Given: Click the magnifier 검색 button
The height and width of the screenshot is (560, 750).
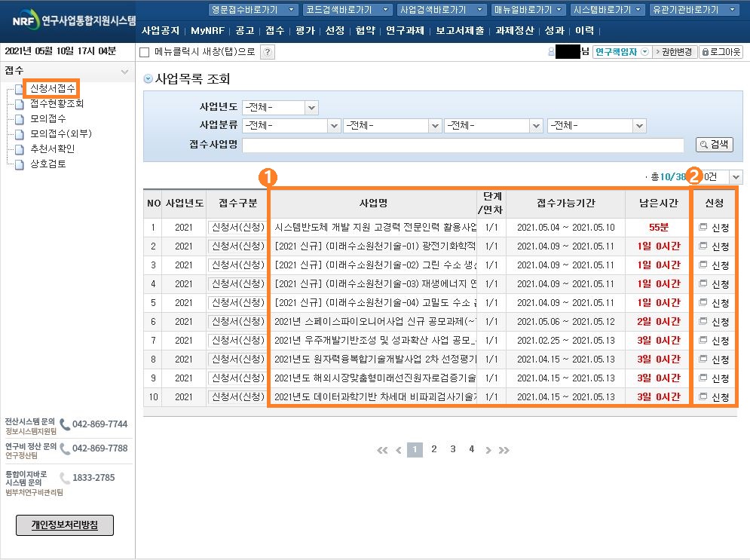Looking at the screenshot, I should click(713, 145).
